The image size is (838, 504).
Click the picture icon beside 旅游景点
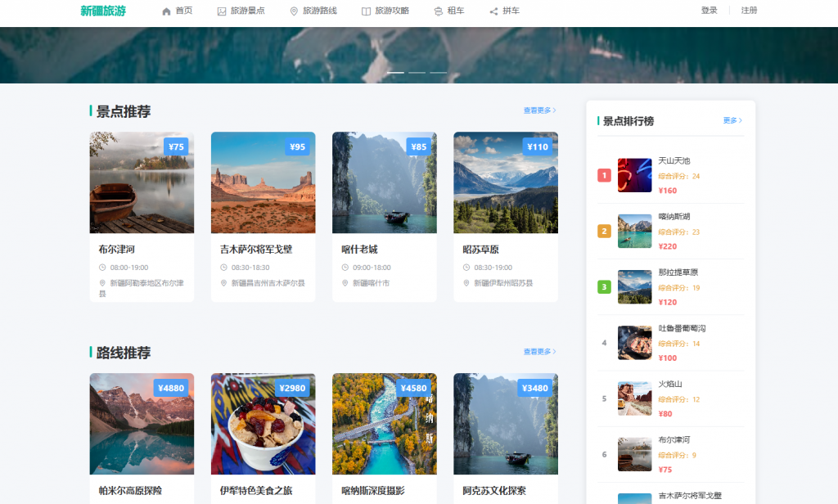222,11
